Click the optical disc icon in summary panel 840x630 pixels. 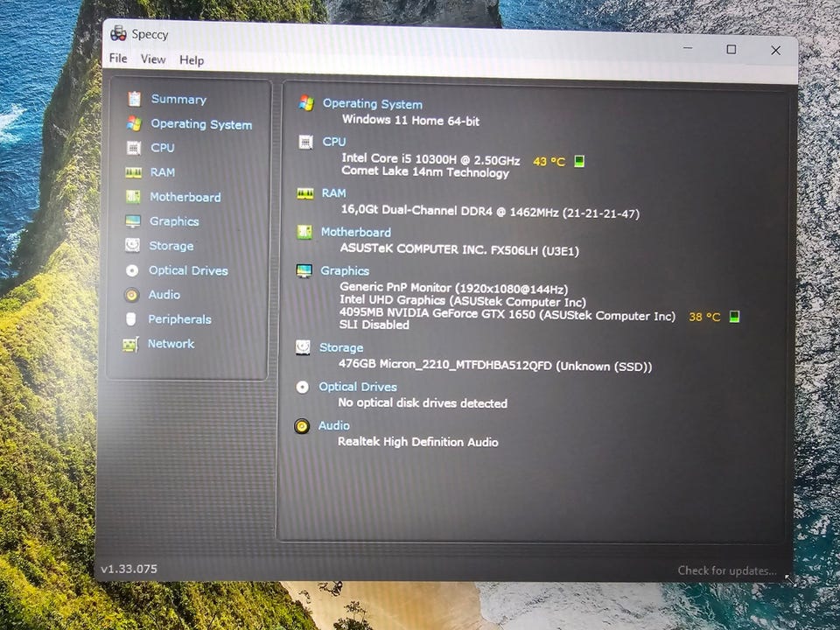coord(302,387)
